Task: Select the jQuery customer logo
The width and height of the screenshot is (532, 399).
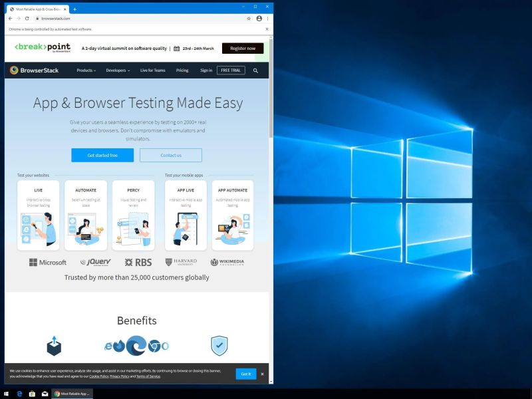Action: click(x=95, y=262)
